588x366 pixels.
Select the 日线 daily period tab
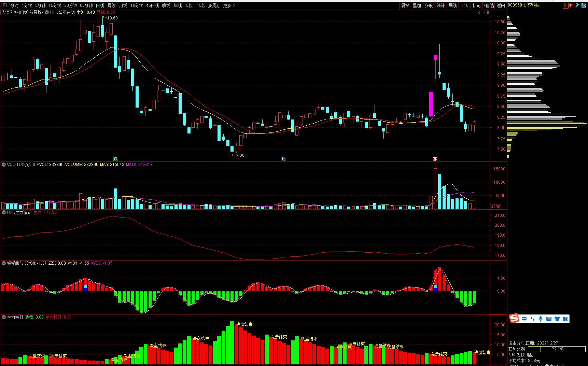(100, 5)
